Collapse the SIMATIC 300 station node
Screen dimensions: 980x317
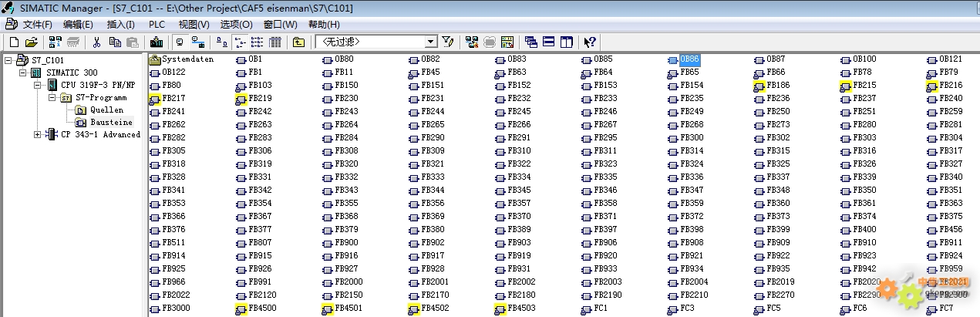[x=22, y=72]
